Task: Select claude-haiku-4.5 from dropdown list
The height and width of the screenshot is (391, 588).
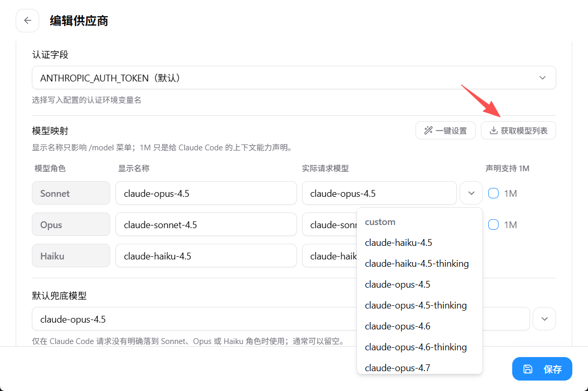Action: tap(419, 243)
